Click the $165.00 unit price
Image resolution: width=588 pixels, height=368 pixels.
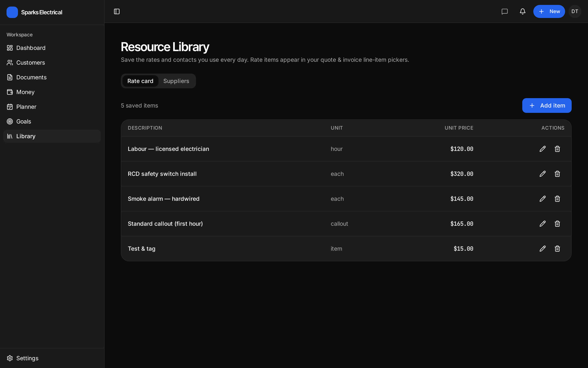coord(462,224)
